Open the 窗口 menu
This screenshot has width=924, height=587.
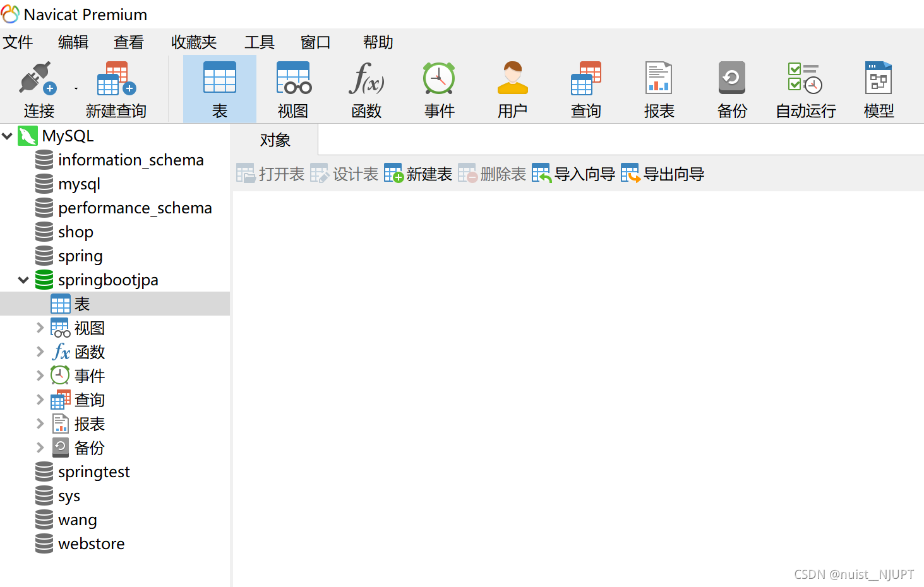click(x=316, y=42)
